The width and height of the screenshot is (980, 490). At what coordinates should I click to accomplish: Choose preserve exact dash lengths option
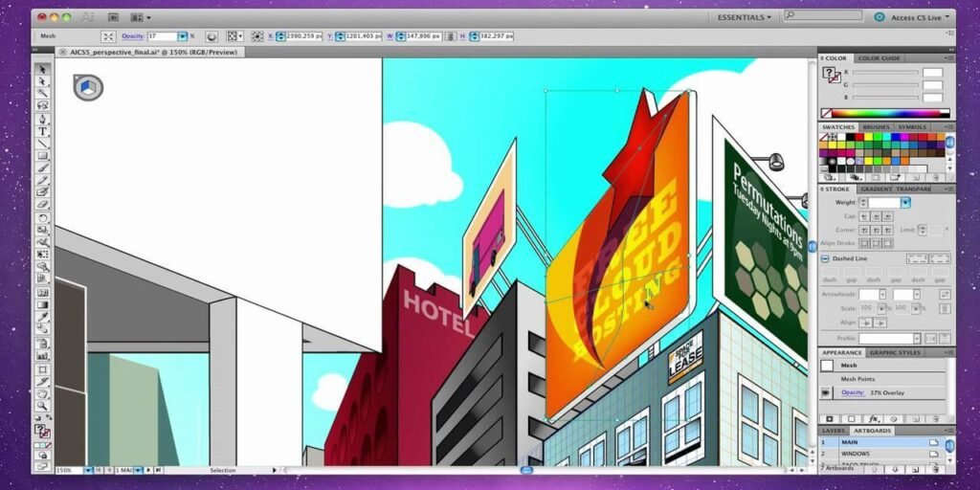tap(917, 258)
